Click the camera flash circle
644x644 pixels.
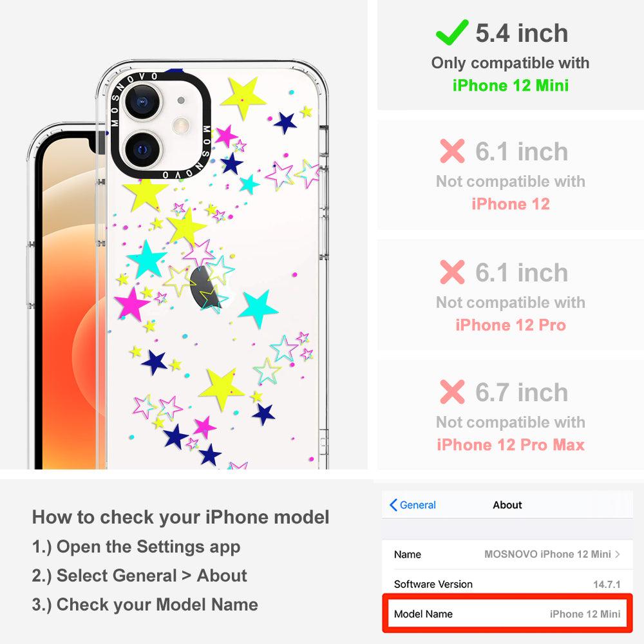pyautogui.click(x=181, y=126)
